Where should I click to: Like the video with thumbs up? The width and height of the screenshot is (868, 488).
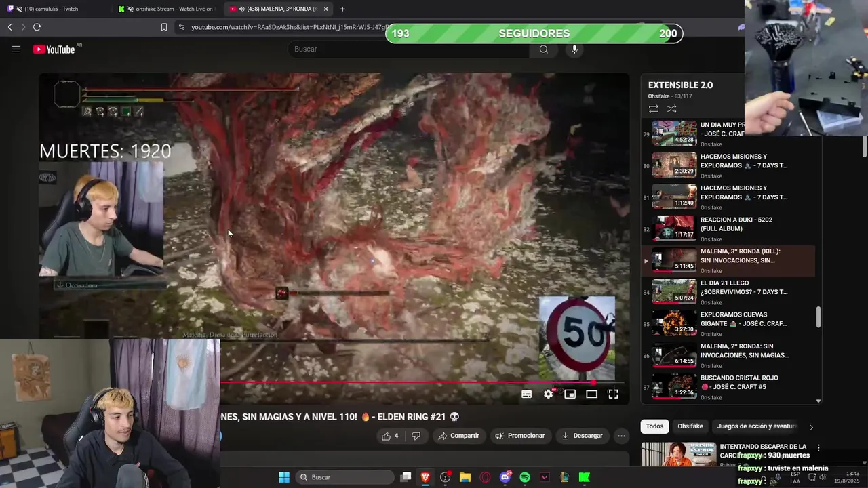(391, 436)
